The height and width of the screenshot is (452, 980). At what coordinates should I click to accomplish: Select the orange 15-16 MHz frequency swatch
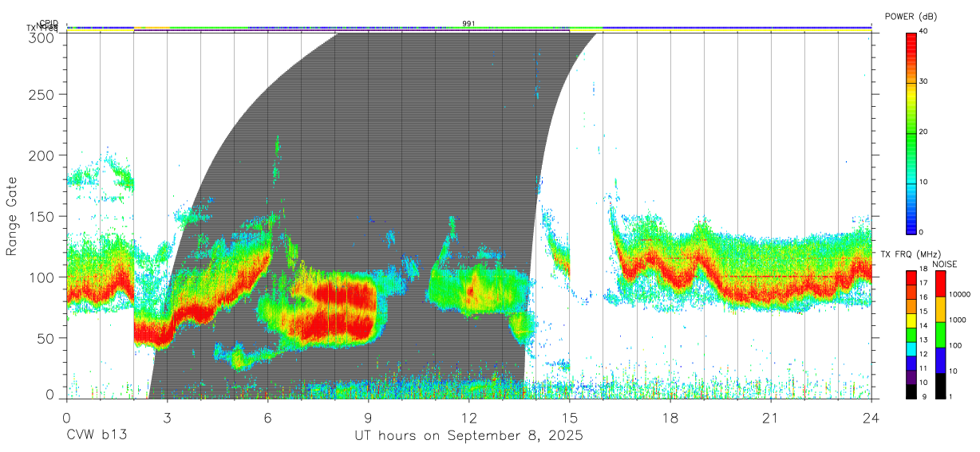tap(911, 306)
